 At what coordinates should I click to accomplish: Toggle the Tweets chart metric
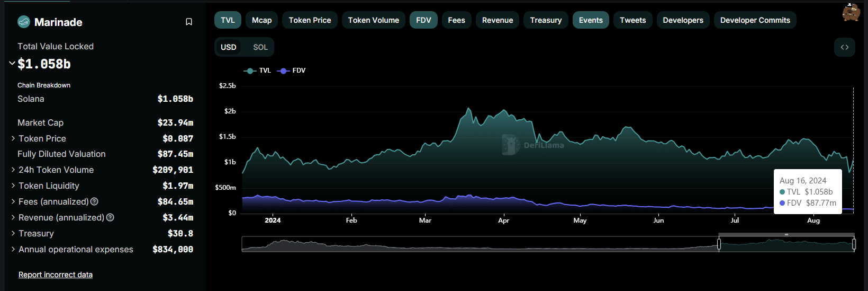(x=633, y=20)
